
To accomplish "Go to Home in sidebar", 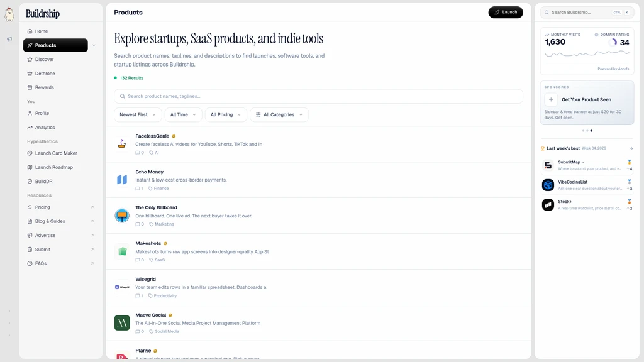I will [x=41, y=31].
